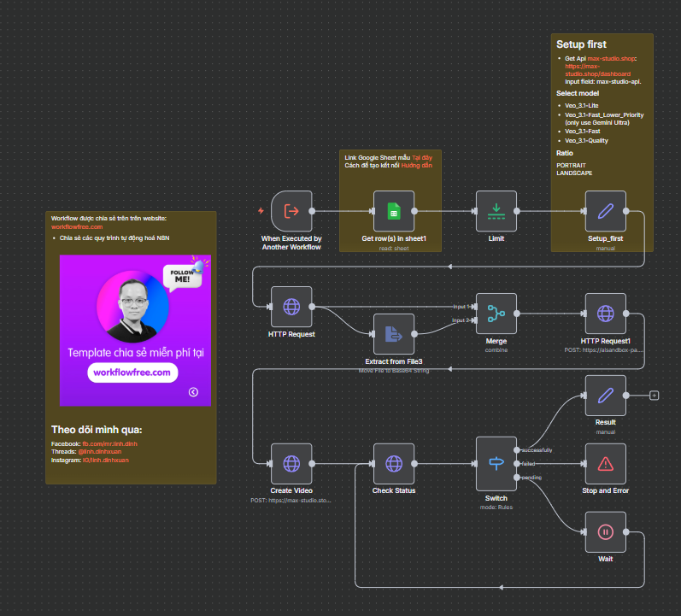Click the Google Sheets 'Get row(s) in sheet1' node

394,211
